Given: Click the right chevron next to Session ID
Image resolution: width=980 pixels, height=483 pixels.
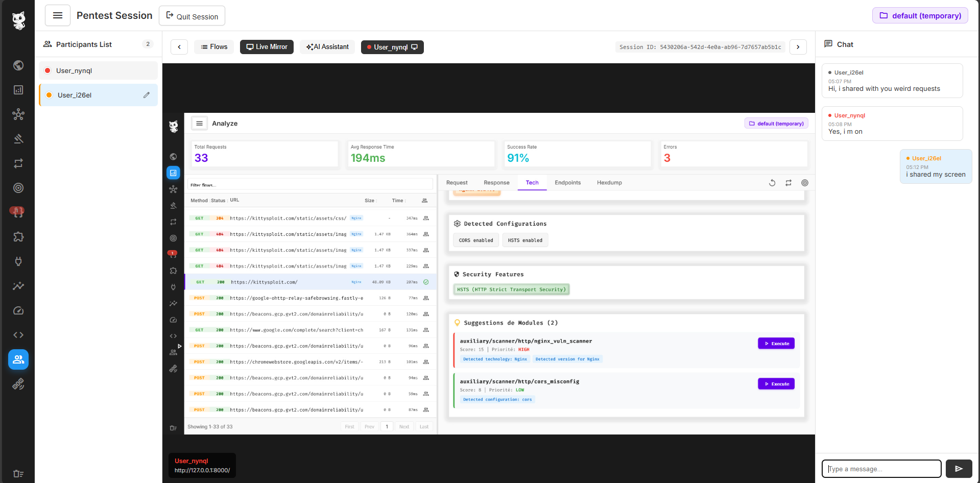Looking at the screenshot, I should tap(798, 47).
